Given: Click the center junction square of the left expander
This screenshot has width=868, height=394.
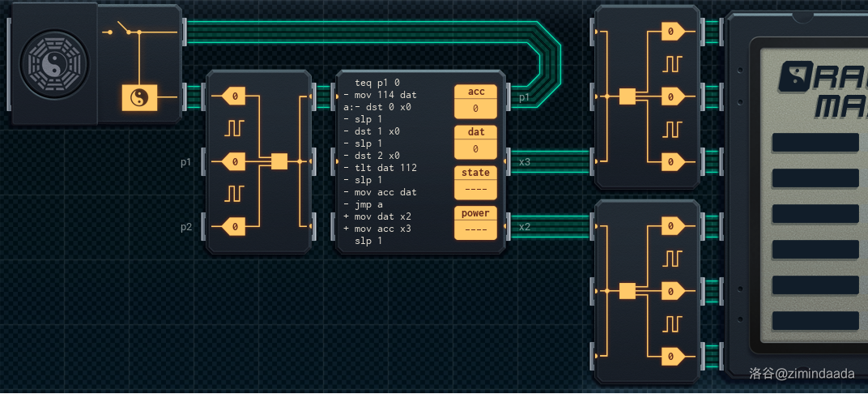Looking at the screenshot, I should pos(279,161).
